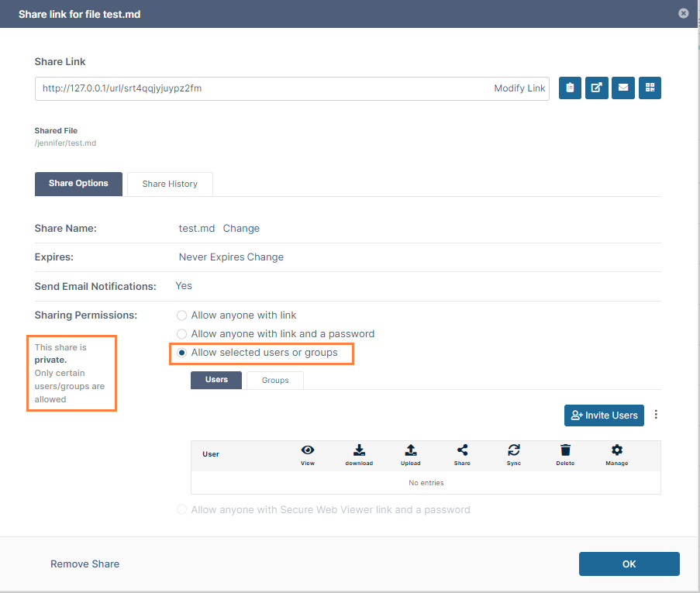Select 'Allow anyone with link and a password'
The image size is (700, 593).
(x=182, y=334)
